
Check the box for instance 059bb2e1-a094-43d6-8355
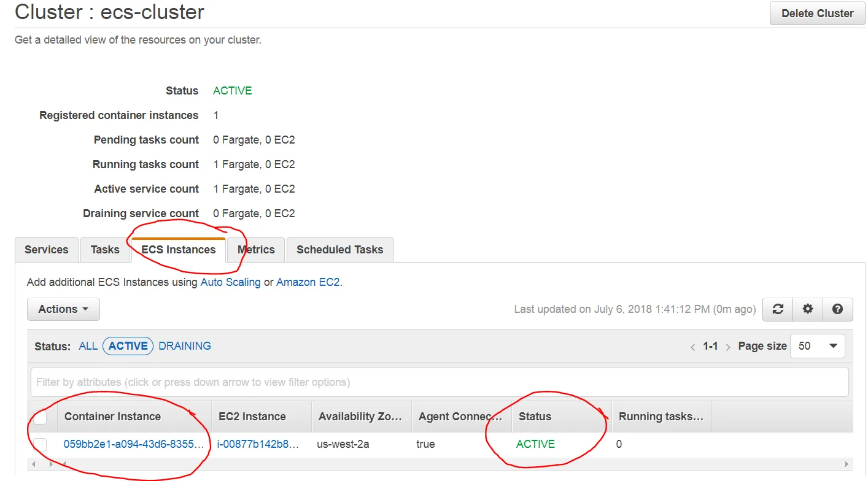(40, 444)
